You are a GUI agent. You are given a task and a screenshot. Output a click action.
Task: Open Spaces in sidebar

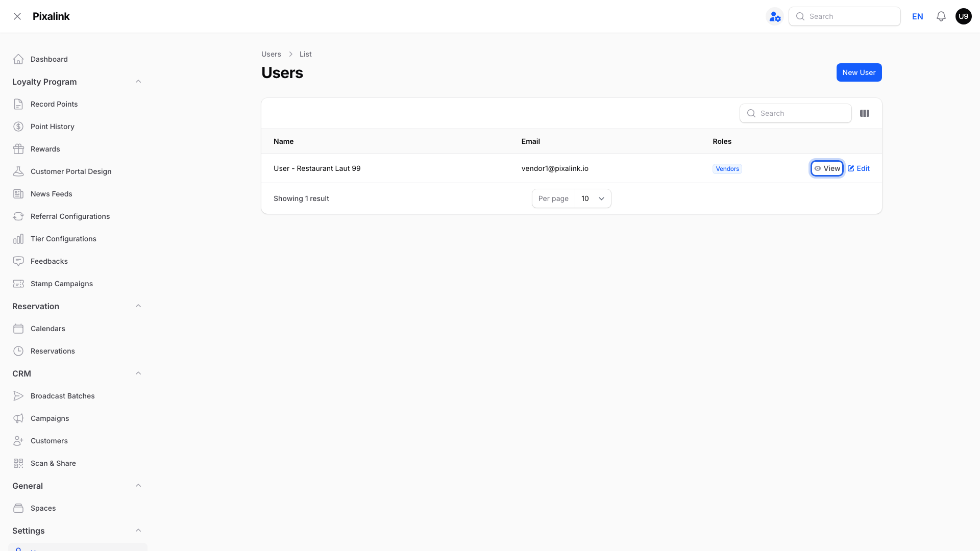tap(78, 508)
